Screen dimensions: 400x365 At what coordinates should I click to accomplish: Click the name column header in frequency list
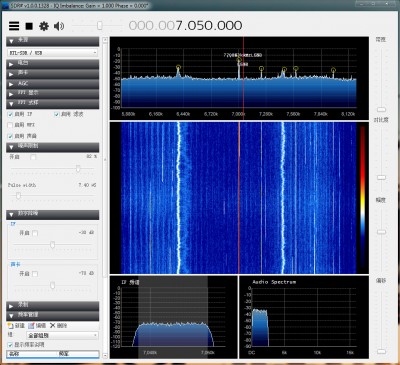pos(32,354)
